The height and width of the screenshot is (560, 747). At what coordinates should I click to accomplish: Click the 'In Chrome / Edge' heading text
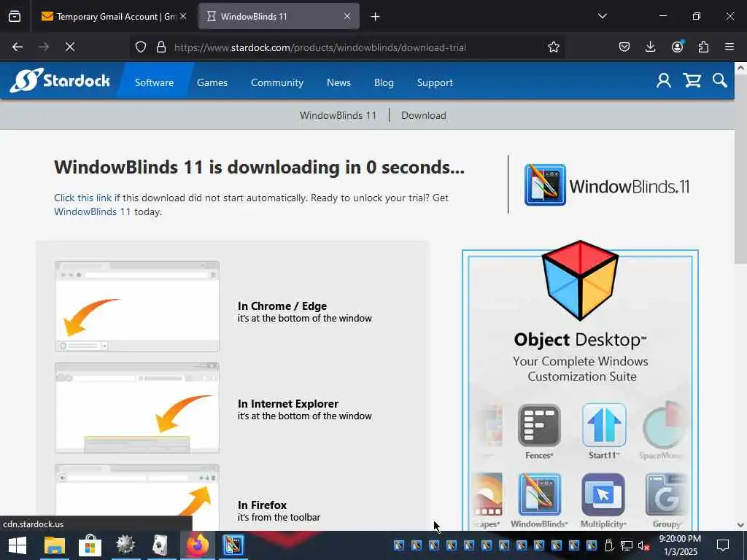tap(282, 306)
